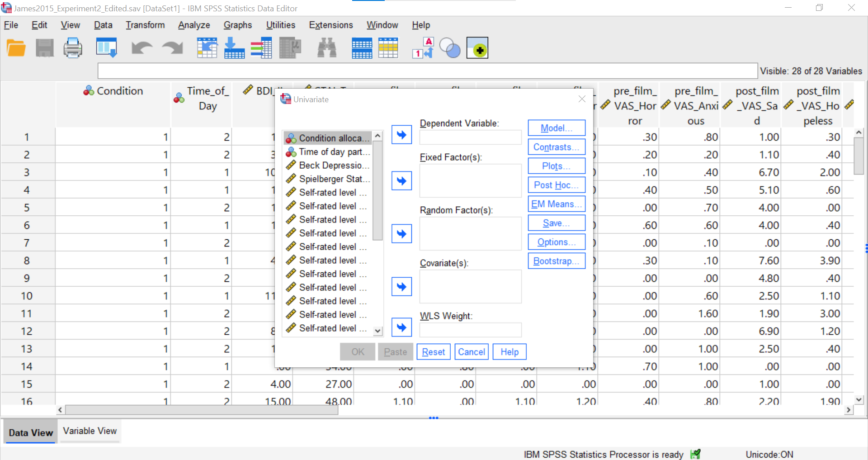Click the processor ready status icon

(x=695, y=454)
